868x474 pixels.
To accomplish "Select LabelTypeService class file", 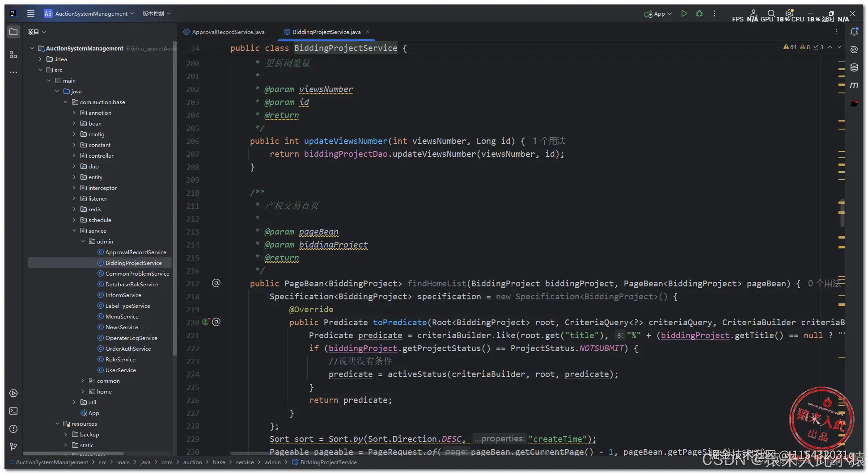I will (x=124, y=306).
